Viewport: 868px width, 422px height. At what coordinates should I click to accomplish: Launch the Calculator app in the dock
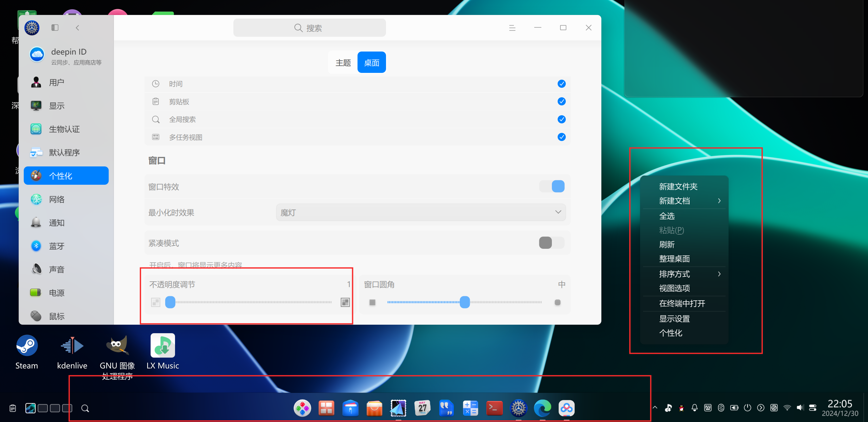coord(470,408)
